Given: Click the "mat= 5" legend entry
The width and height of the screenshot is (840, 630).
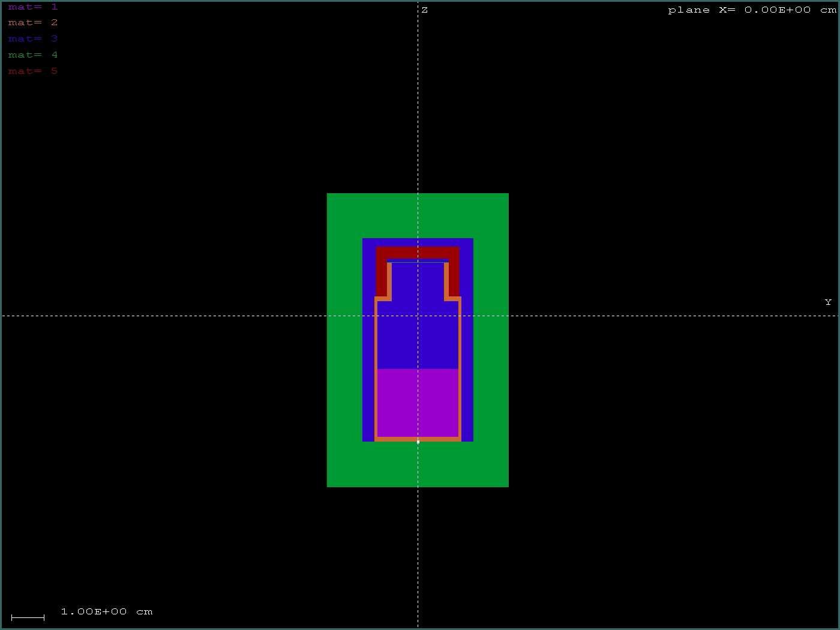Looking at the screenshot, I should click(33, 71).
